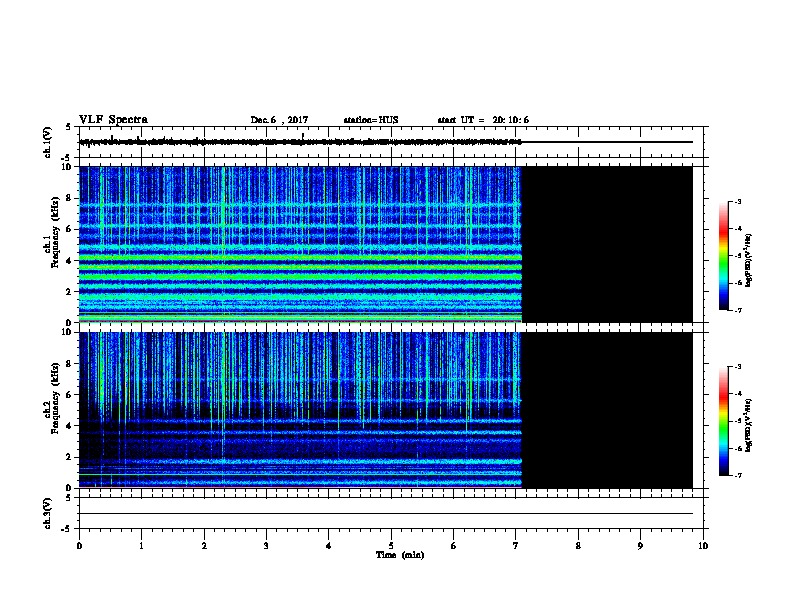This screenshot has width=792, height=612.
Task: Click the "ch.1(V)" axis label
Action: [48, 142]
